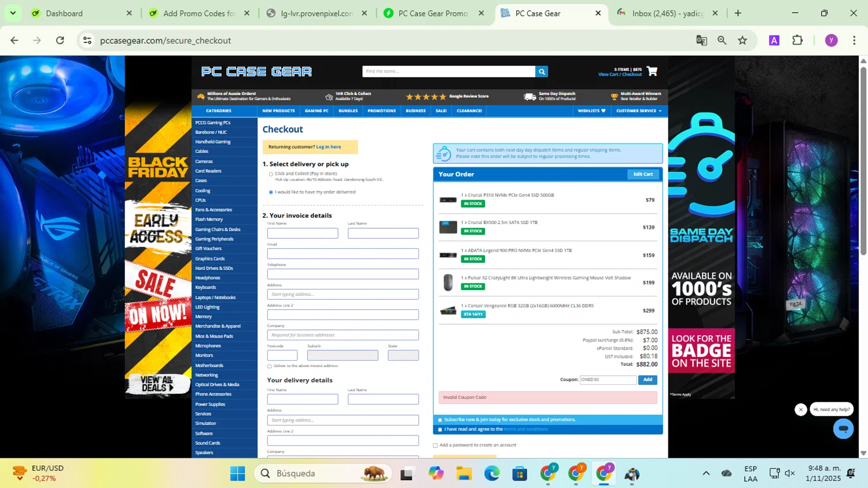Open the terms and conditions link
Image resolution: width=868 pixels, height=488 pixels.
(525, 430)
